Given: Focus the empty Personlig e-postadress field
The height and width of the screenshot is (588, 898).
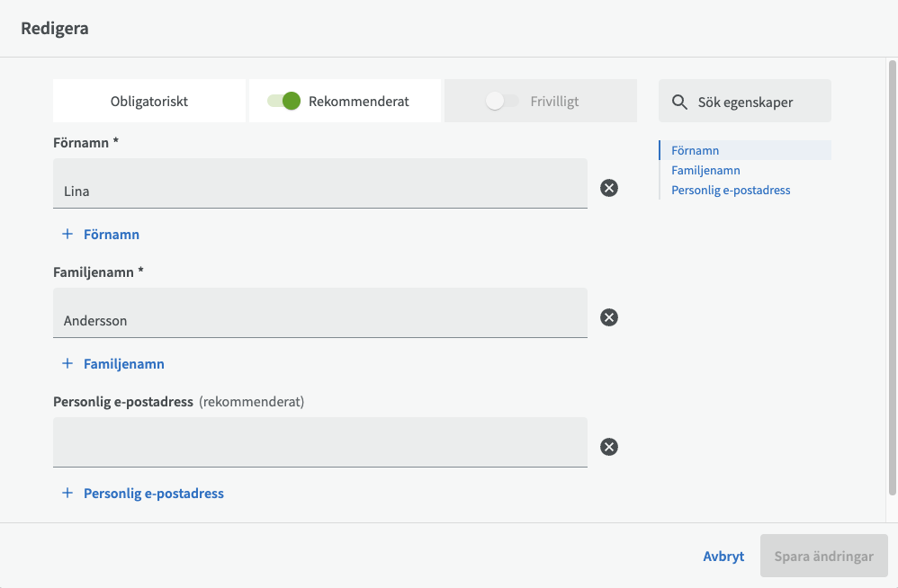Looking at the screenshot, I should [x=319, y=442].
